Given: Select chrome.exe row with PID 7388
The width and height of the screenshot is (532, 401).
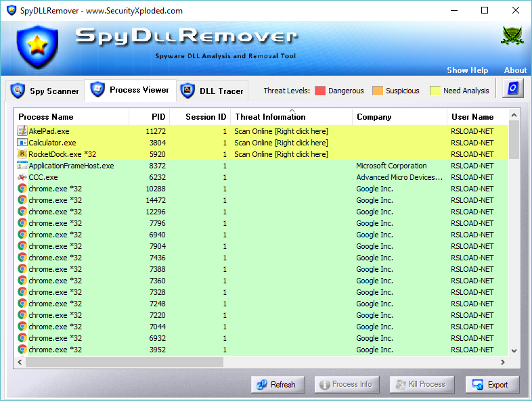Looking at the screenshot, I should [x=261, y=269].
